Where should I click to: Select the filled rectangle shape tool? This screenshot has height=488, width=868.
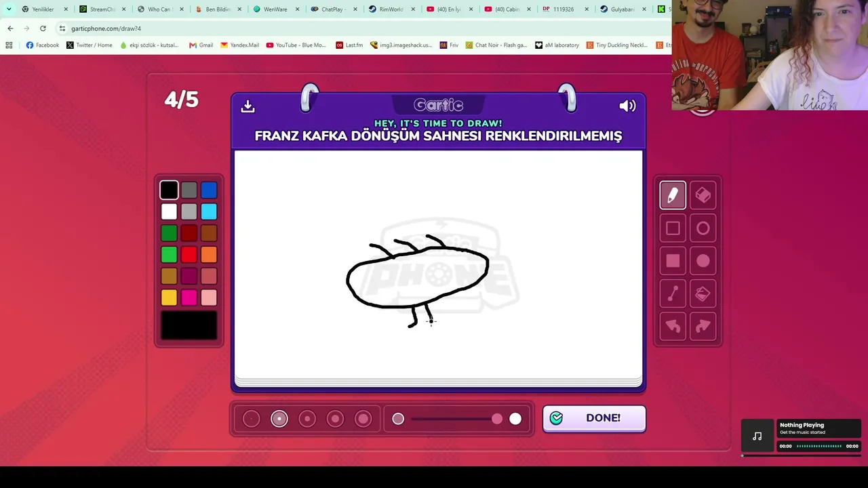point(673,261)
